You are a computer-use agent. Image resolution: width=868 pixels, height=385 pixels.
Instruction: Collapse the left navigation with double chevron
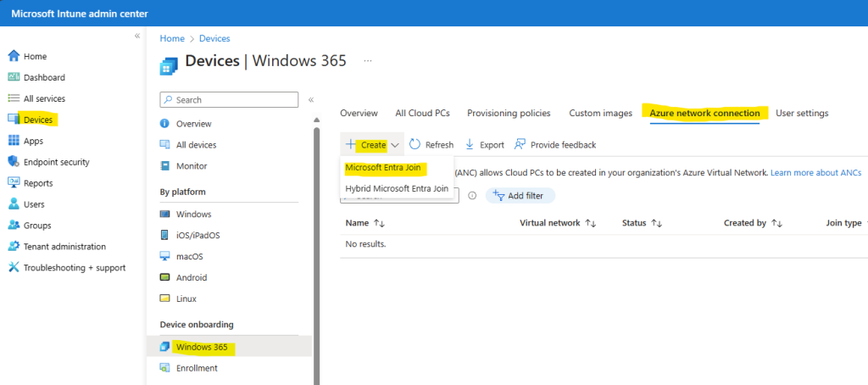[x=137, y=36]
